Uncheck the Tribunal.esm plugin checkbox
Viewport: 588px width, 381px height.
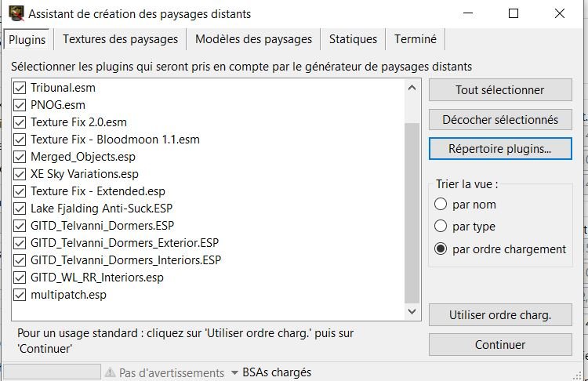(x=20, y=88)
